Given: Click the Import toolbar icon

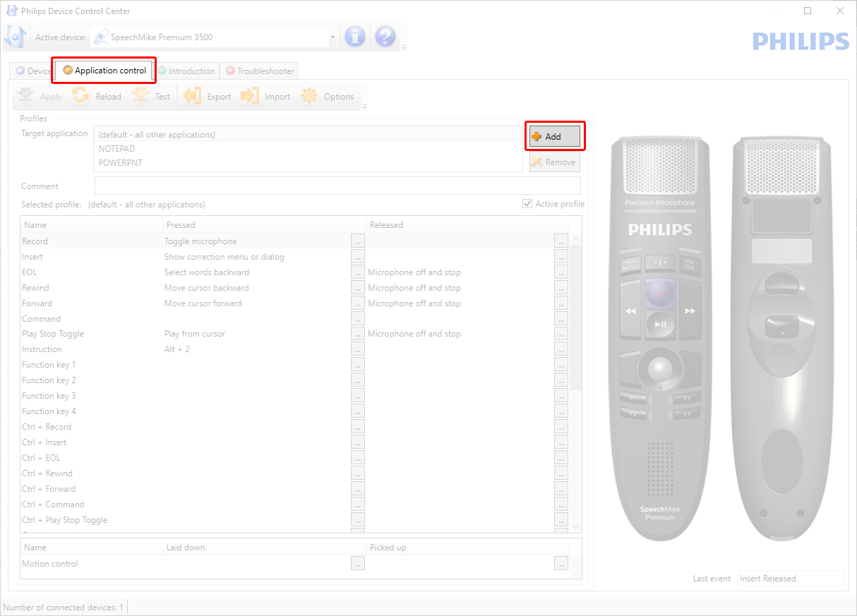Looking at the screenshot, I should [250, 96].
